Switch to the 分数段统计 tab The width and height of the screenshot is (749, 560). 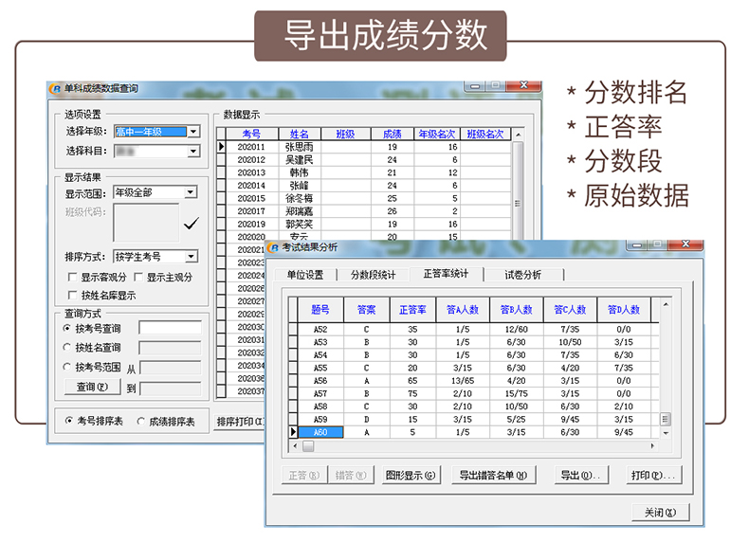(373, 275)
